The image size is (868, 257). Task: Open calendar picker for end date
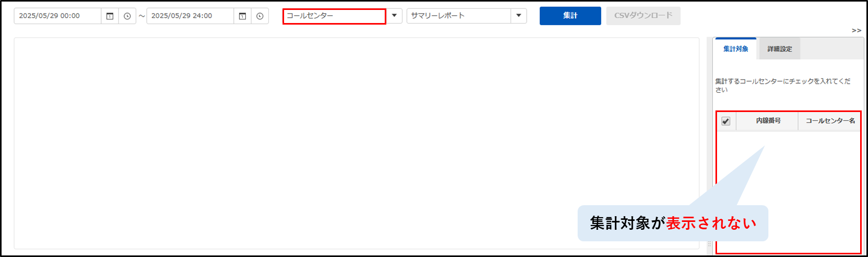[x=242, y=16]
